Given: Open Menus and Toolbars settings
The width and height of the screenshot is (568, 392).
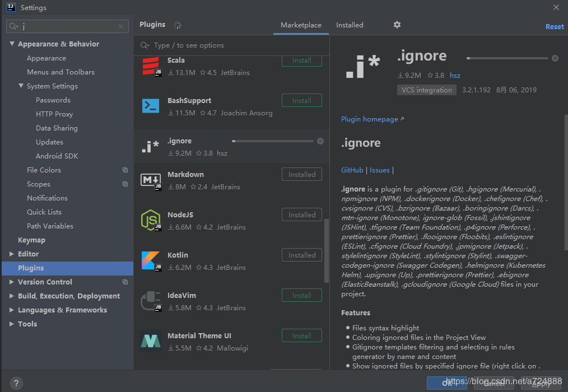Looking at the screenshot, I should click(60, 72).
